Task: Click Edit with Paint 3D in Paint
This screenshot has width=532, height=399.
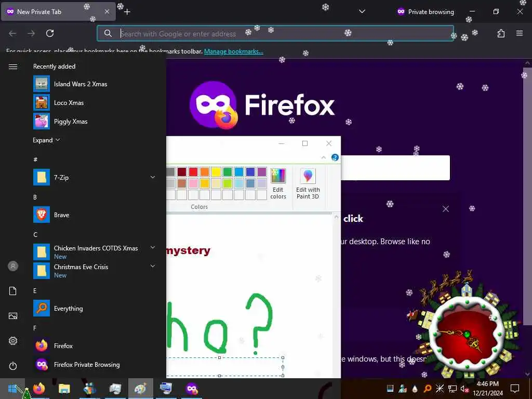Action: 308,183
